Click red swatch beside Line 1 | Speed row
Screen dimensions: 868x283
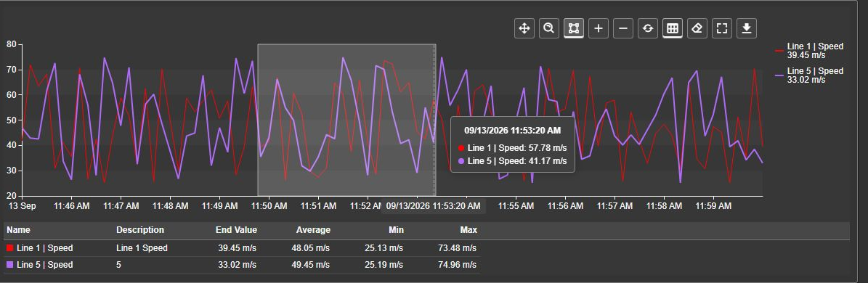click(10, 248)
